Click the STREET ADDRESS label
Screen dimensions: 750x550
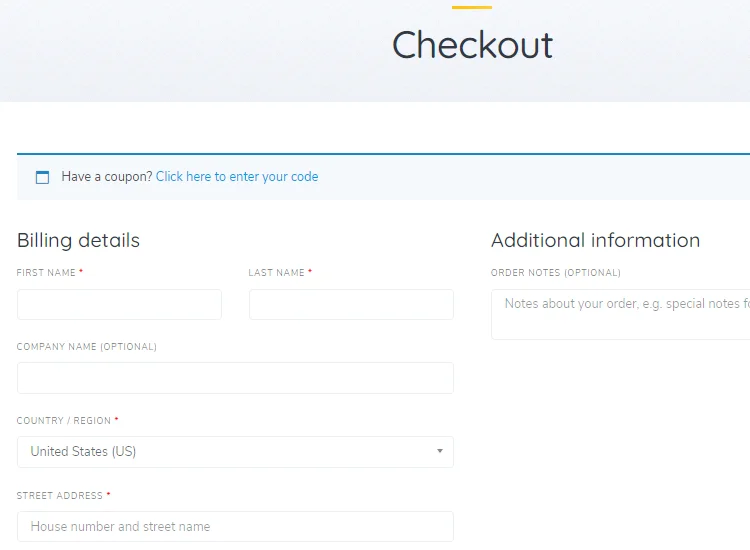click(60, 495)
